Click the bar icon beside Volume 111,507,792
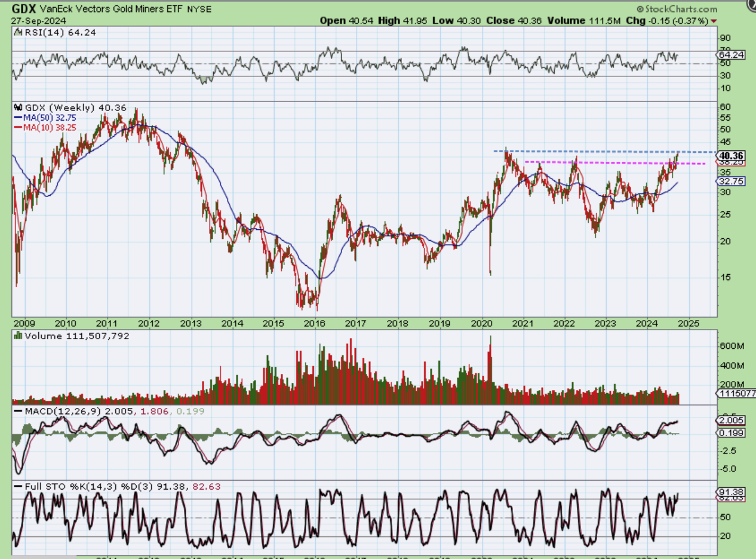Viewport: 756px width, 559px height. [x=19, y=336]
